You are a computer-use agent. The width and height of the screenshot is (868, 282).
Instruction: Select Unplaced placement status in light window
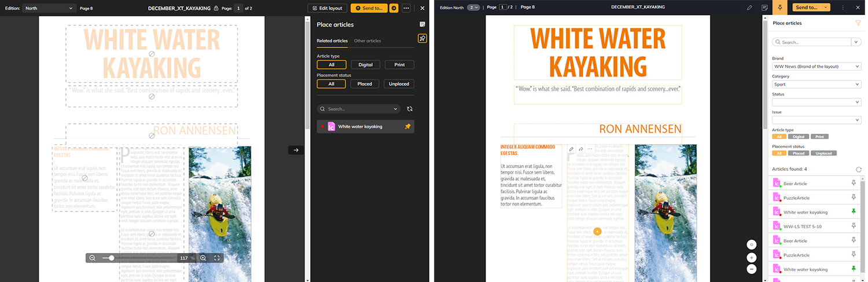(x=823, y=153)
